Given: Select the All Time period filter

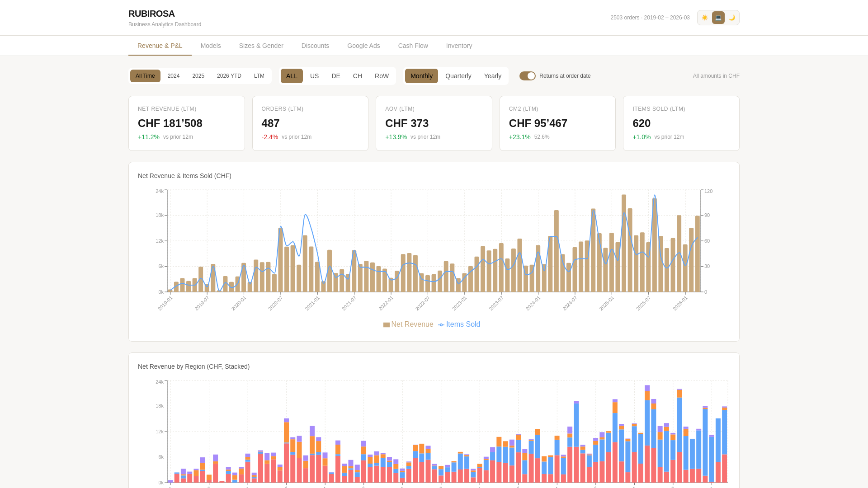Looking at the screenshot, I should coord(145,76).
